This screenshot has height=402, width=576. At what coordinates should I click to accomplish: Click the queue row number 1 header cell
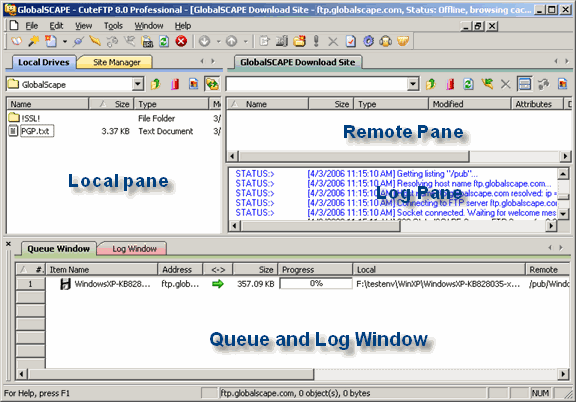[30, 284]
